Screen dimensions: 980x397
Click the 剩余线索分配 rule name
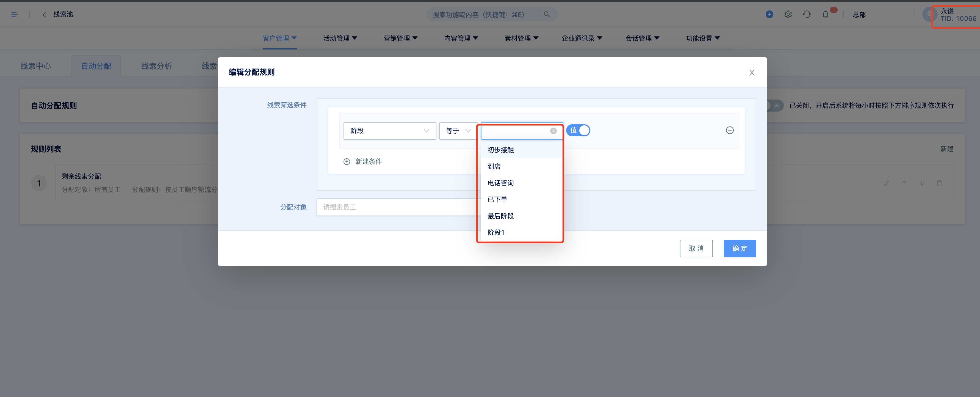81,177
